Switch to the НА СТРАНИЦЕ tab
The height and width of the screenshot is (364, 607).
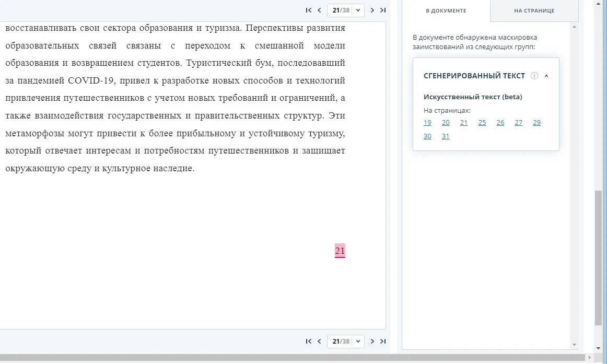(534, 11)
